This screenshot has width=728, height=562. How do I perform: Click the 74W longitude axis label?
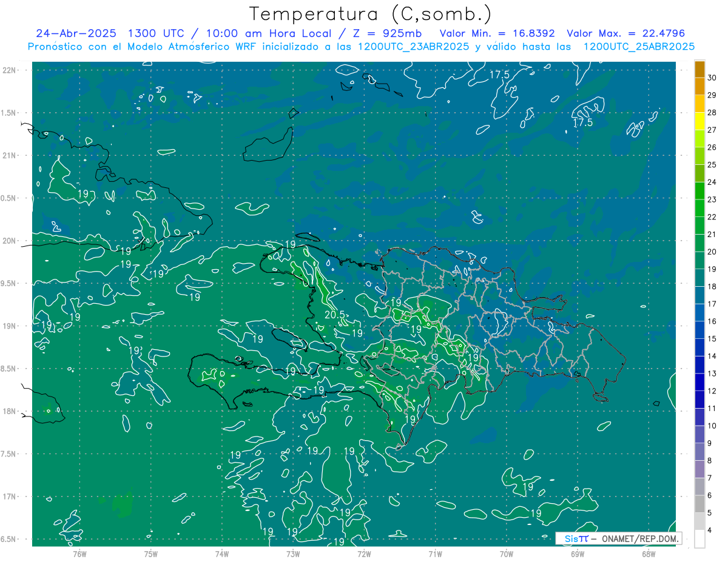coord(221,554)
